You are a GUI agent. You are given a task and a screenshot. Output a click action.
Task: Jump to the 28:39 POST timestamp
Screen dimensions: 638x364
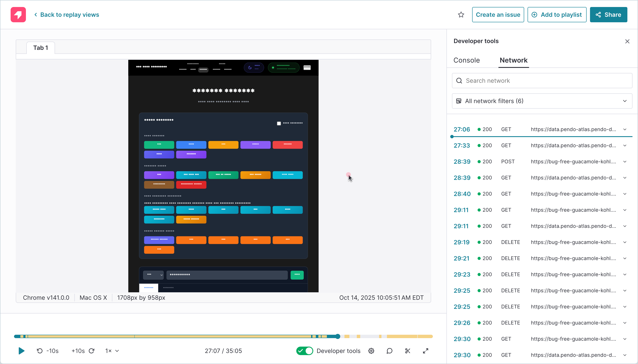click(462, 161)
